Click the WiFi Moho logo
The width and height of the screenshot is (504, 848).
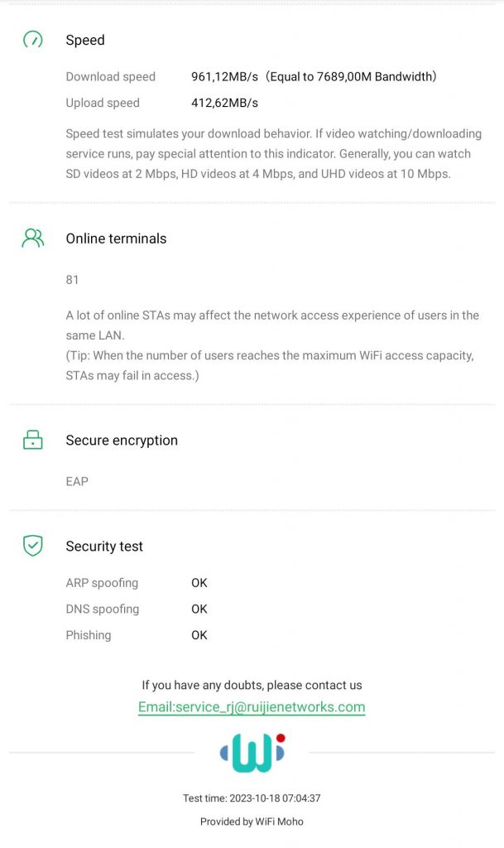tap(252, 753)
